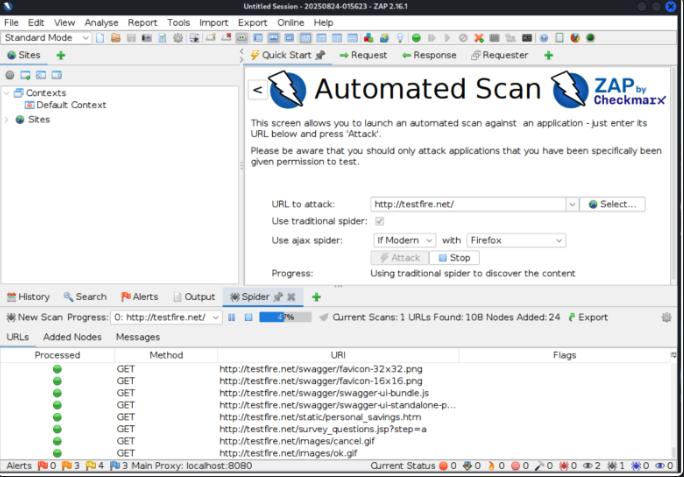This screenshot has width=684, height=477.
Task: Click the red flag alerts count in status bar
Action: [x=47, y=466]
